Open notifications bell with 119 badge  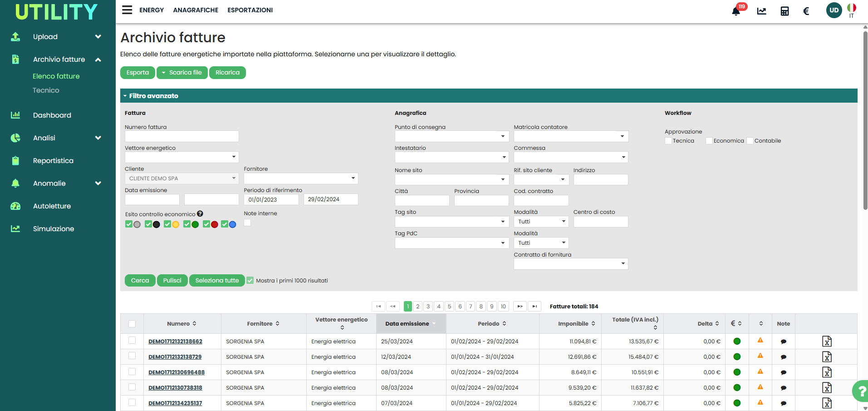tap(736, 11)
